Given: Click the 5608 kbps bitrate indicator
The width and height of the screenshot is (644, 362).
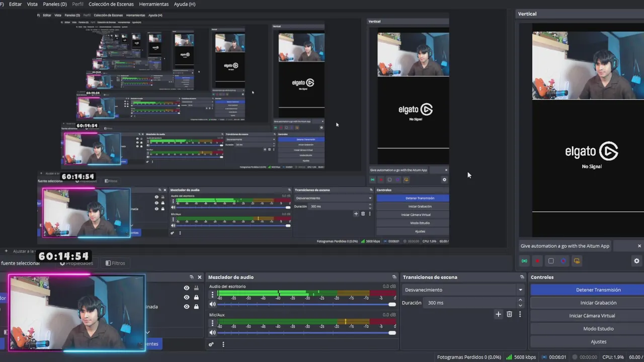Looking at the screenshot, I should click(521, 357).
